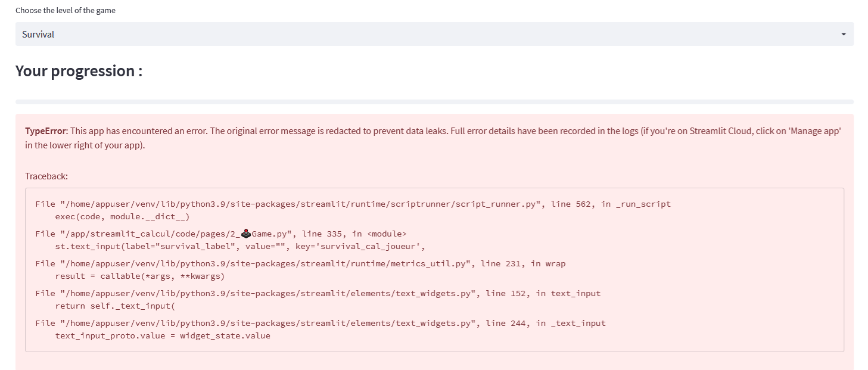Open the Survival level dropdown
Viewport: 868px width, 370px height.
tap(434, 34)
